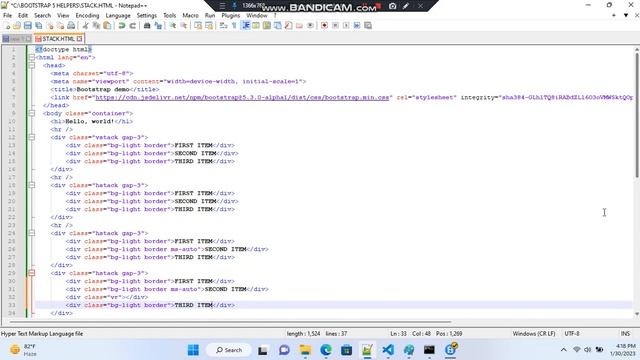Toggle Synchronize Vertical Scrolling

(x=198, y=25)
